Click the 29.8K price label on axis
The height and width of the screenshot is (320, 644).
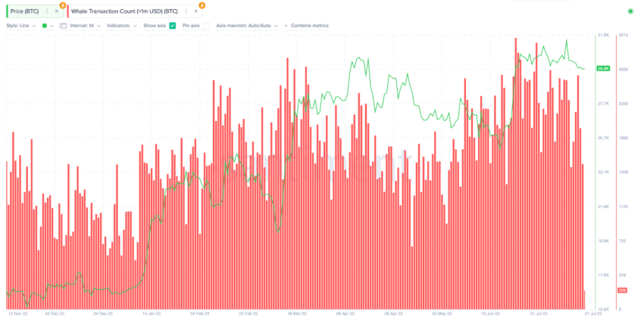tap(603, 69)
